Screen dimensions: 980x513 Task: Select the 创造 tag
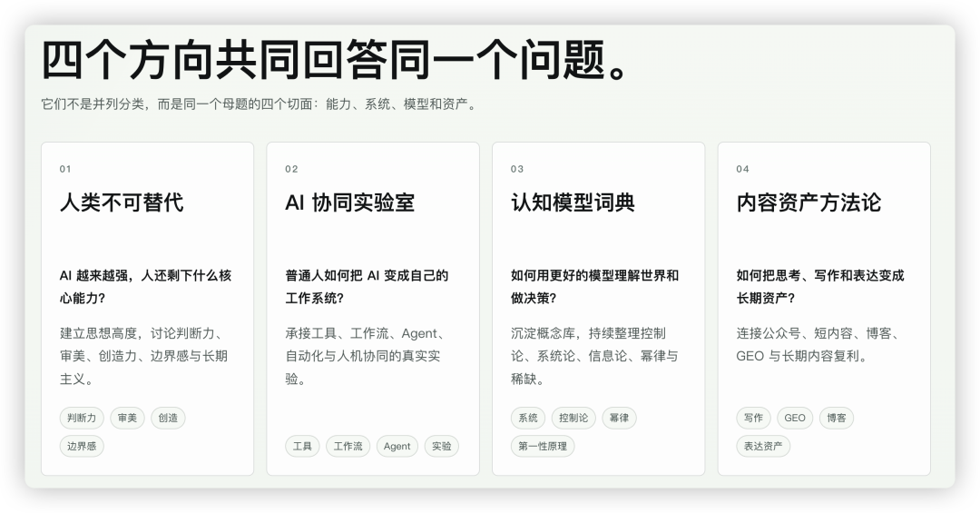click(168, 418)
